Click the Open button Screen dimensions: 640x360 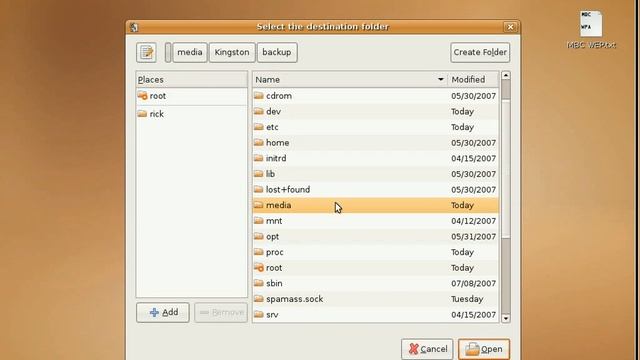coord(484,349)
